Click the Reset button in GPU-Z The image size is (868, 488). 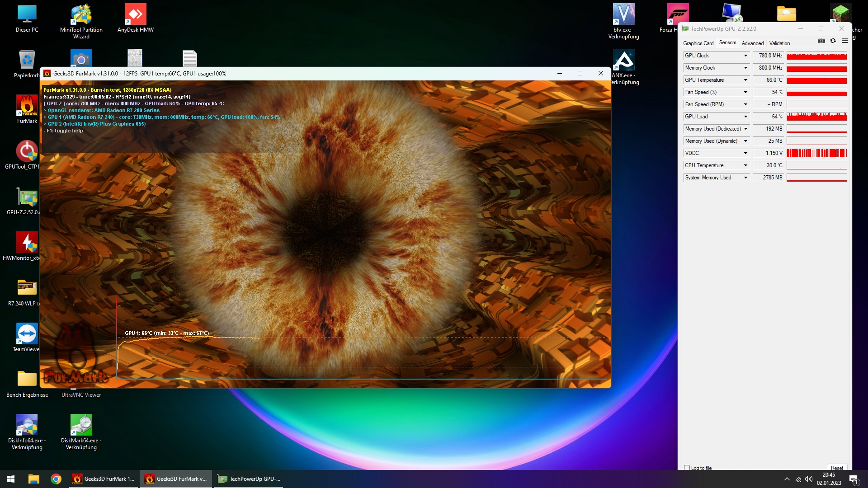(837, 468)
